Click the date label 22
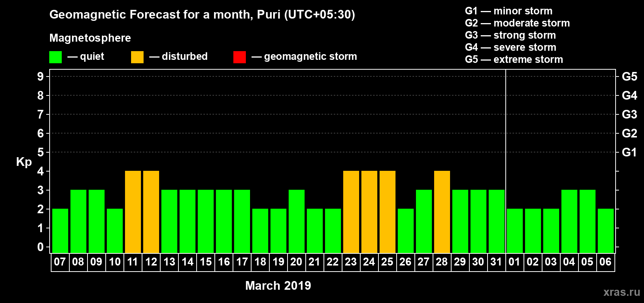 coord(333,262)
